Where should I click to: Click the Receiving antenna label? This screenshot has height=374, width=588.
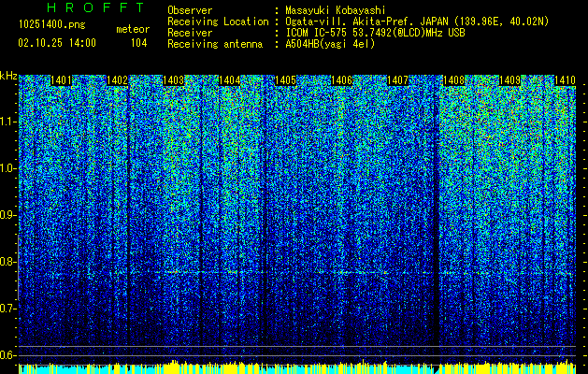(x=215, y=44)
